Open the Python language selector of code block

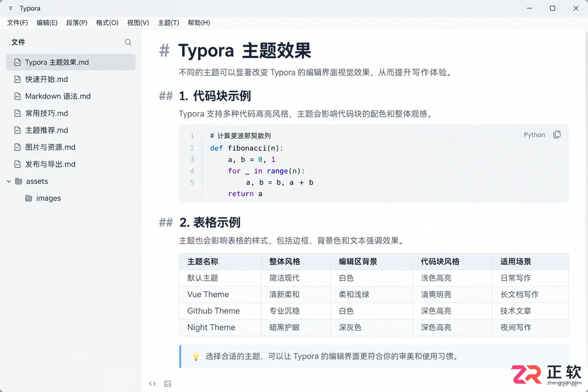click(534, 135)
